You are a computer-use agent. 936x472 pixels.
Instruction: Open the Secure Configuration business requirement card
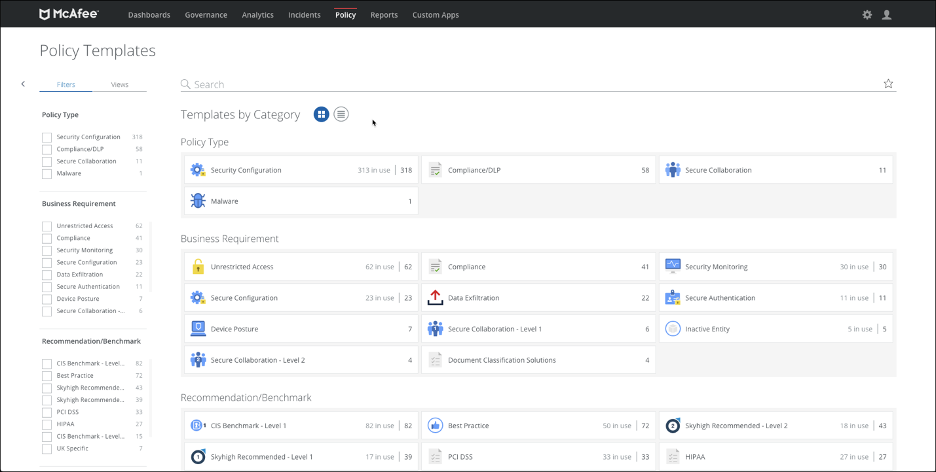(301, 298)
